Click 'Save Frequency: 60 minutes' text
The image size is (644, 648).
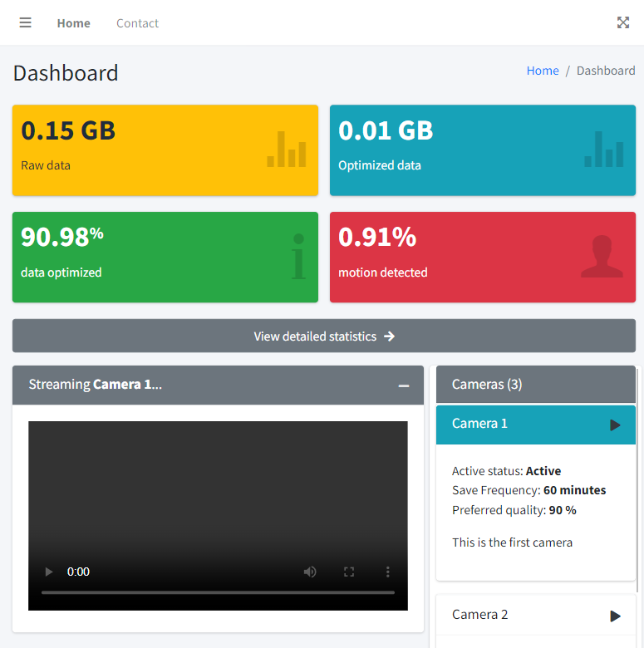point(529,490)
